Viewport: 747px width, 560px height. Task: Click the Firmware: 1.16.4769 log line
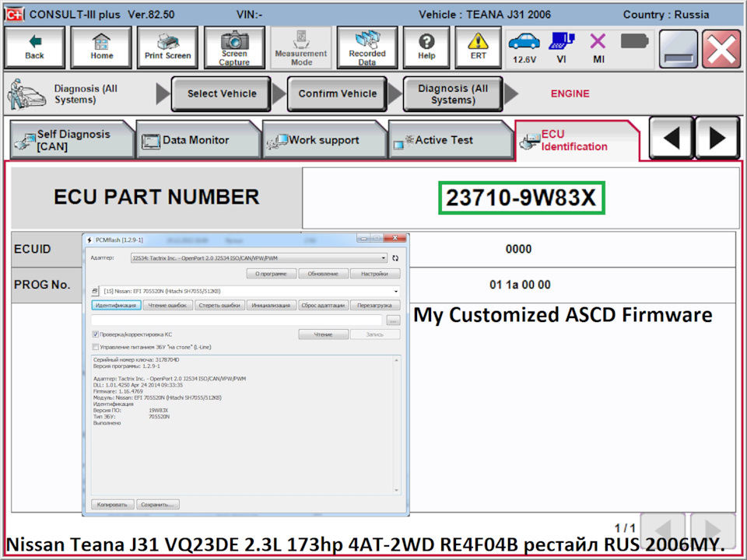click(118, 391)
